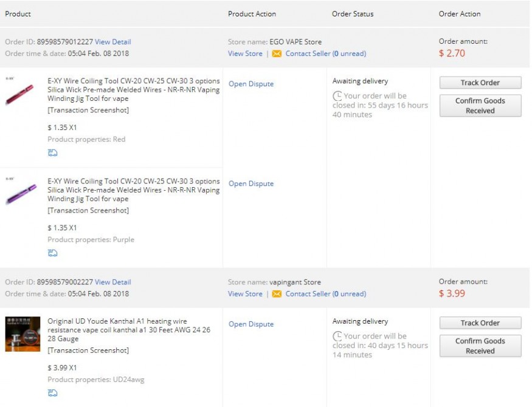
Task: Visit View Store link for EGO VAPE Store
Action: pos(245,53)
